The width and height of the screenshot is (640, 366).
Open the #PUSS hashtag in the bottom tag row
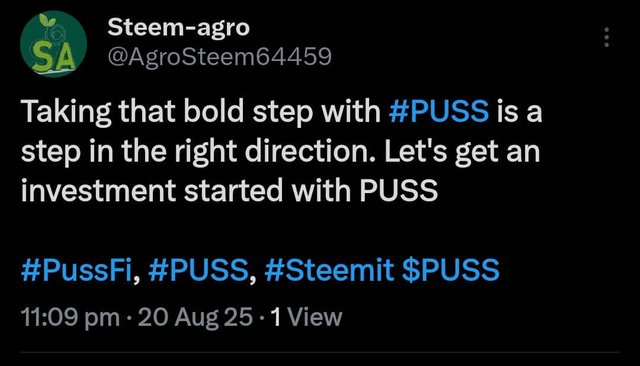coord(198,270)
